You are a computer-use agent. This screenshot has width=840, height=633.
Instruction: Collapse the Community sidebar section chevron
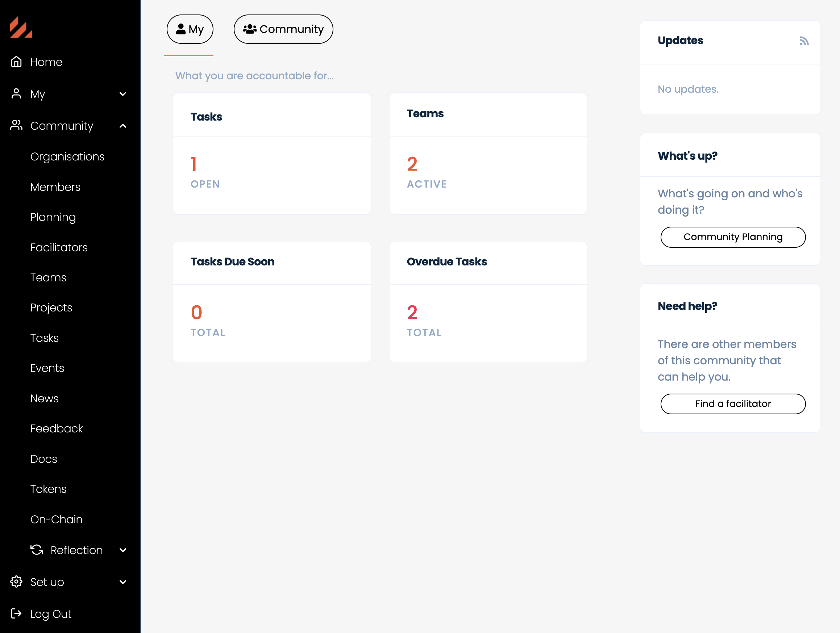[x=122, y=126]
